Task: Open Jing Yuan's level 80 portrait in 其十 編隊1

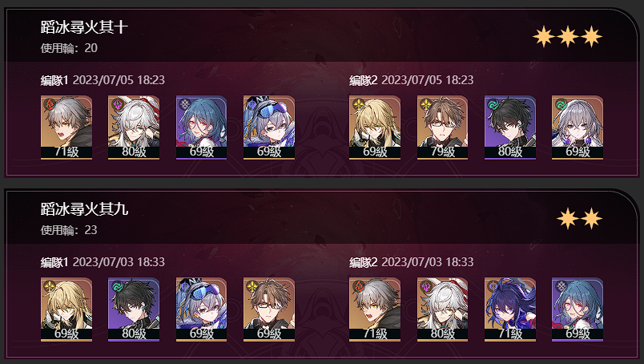Action: click(x=134, y=127)
